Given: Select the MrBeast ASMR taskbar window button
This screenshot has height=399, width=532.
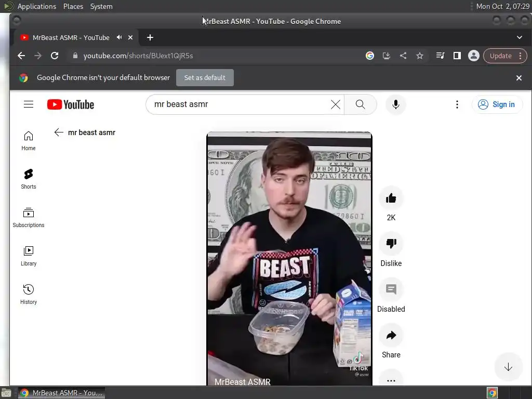Looking at the screenshot, I should 61,393.
